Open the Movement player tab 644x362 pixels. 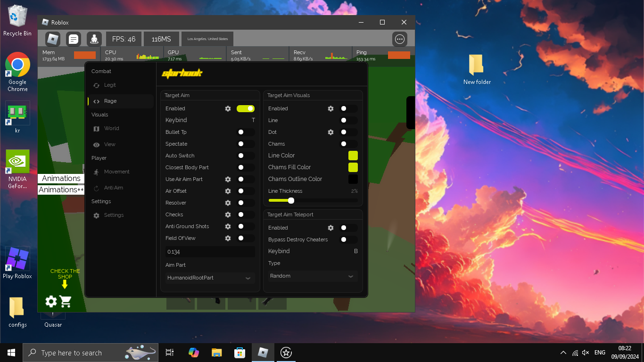point(121,172)
